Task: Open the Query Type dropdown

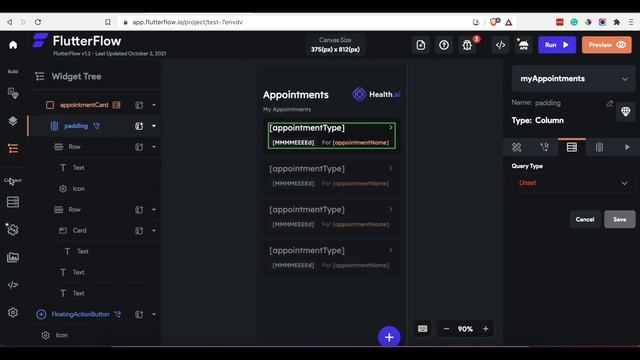Action: [x=572, y=183]
